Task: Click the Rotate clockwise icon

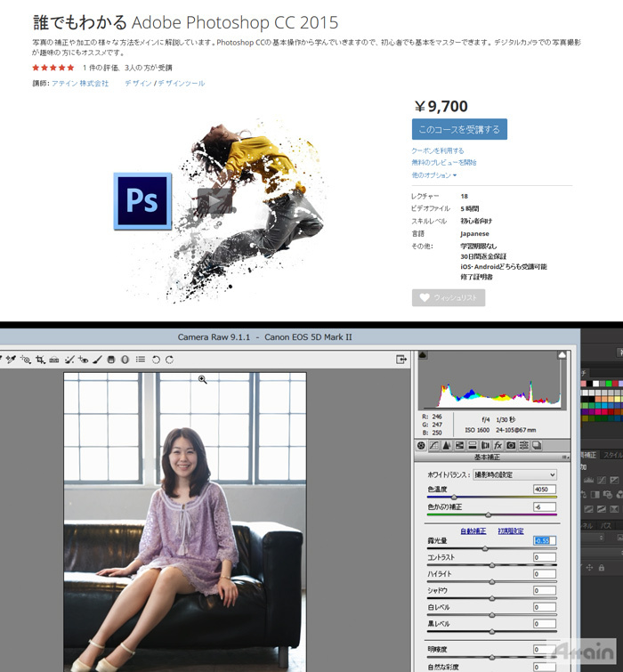Action: (169, 360)
